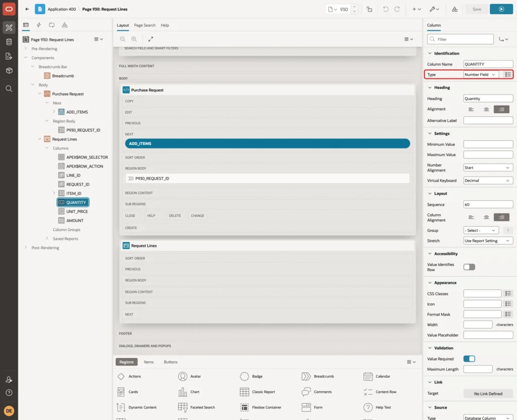Set heading alignment to center
The height and width of the screenshot is (420, 517).
486,109
